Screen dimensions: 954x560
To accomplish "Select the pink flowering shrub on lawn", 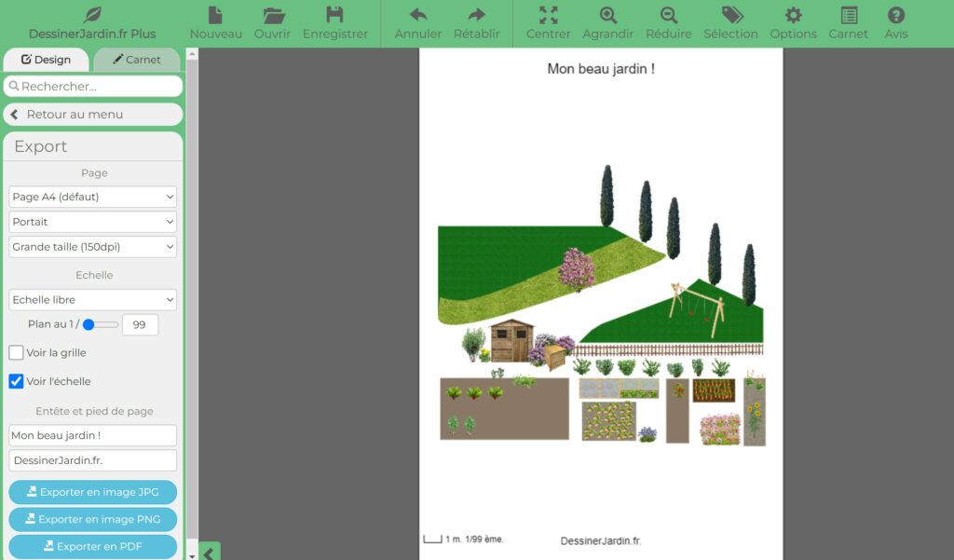I will (x=576, y=269).
